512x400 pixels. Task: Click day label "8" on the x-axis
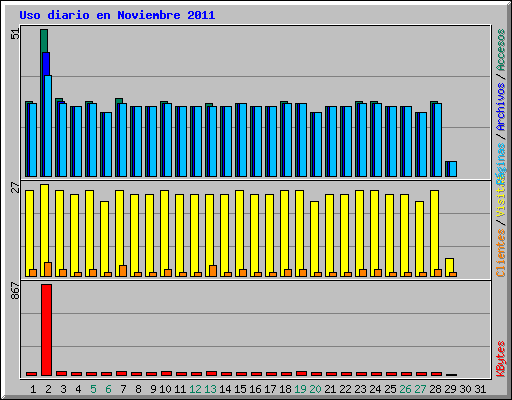[x=138, y=389]
